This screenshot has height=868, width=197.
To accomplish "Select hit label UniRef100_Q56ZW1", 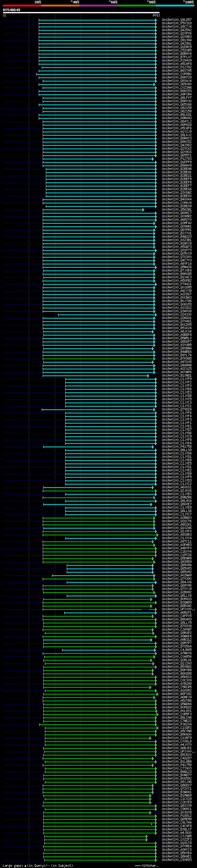I will click(176, 210).
